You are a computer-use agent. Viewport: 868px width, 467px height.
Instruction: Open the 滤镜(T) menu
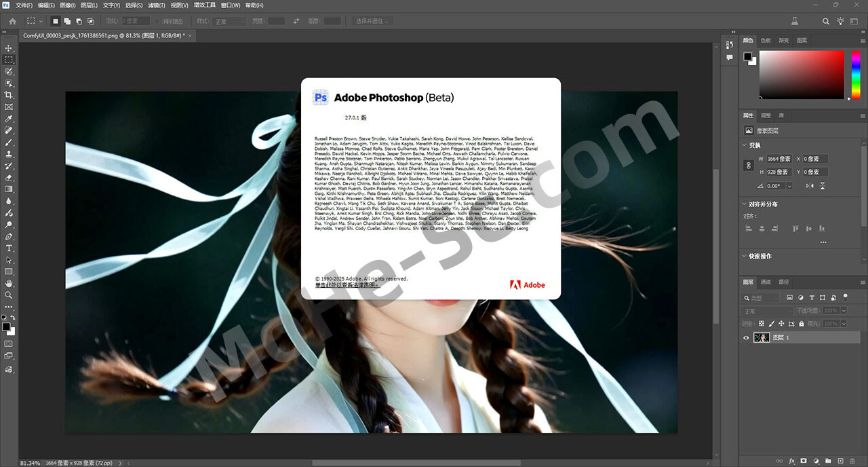pyautogui.click(x=157, y=5)
